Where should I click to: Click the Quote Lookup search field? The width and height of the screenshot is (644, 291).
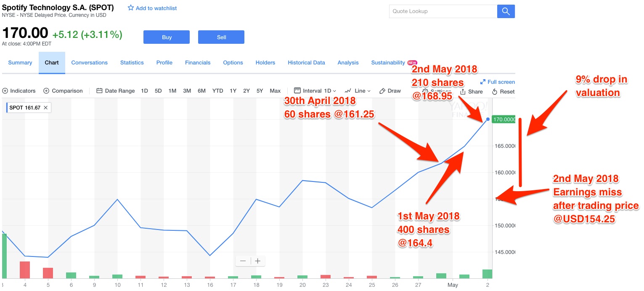(x=443, y=11)
